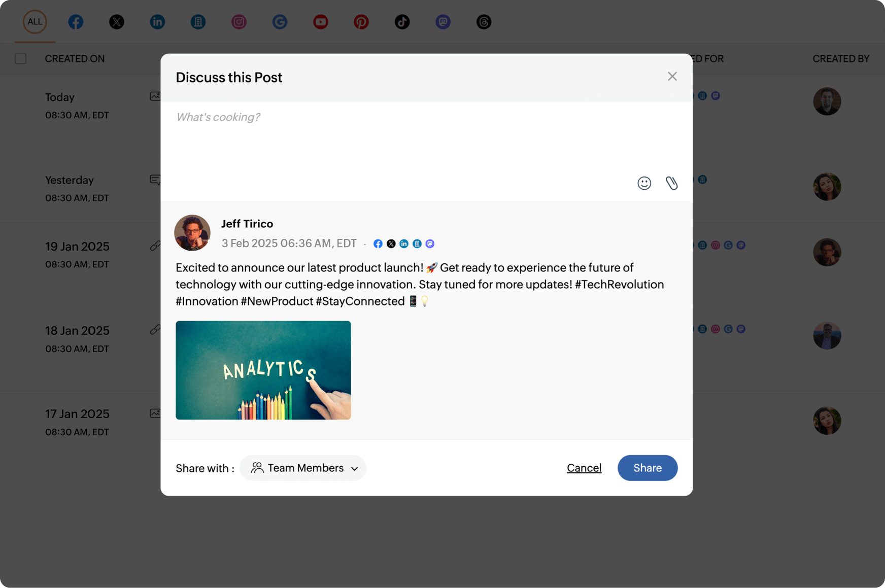Image resolution: width=885 pixels, height=588 pixels.
Task: Open the Analytics image attached to the post
Action: coord(263,370)
